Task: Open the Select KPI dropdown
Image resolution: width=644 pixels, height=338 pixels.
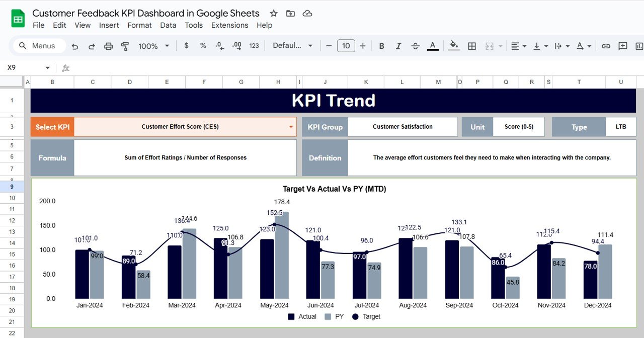Action: click(x=291, y=127)
